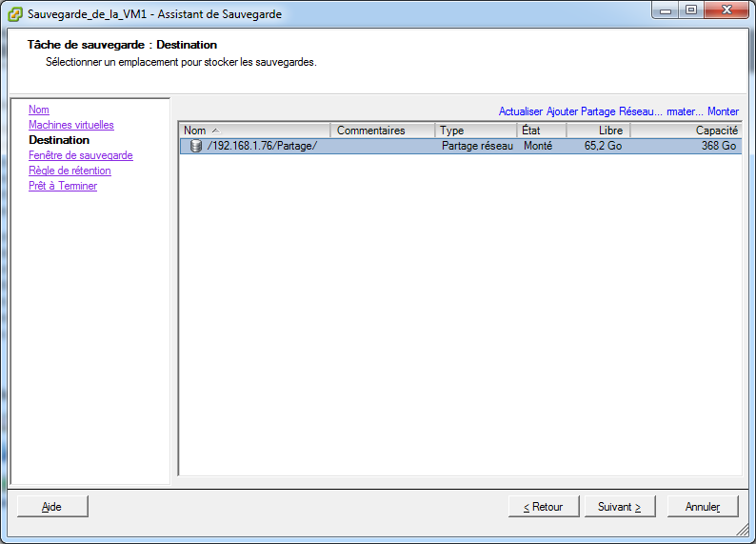Click the Monter link
This screenshot has height=544, width=756.
pyautogui.click(x=723, y=111)
